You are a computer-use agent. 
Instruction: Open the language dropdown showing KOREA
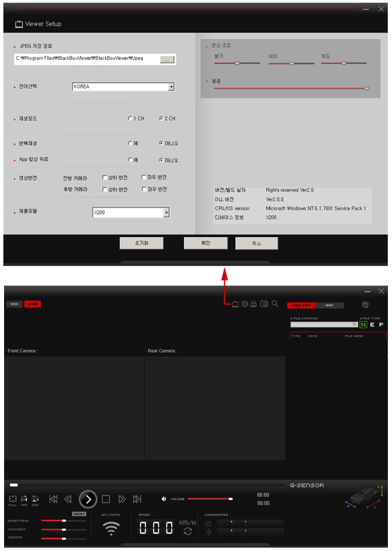[x=123, y=86]
